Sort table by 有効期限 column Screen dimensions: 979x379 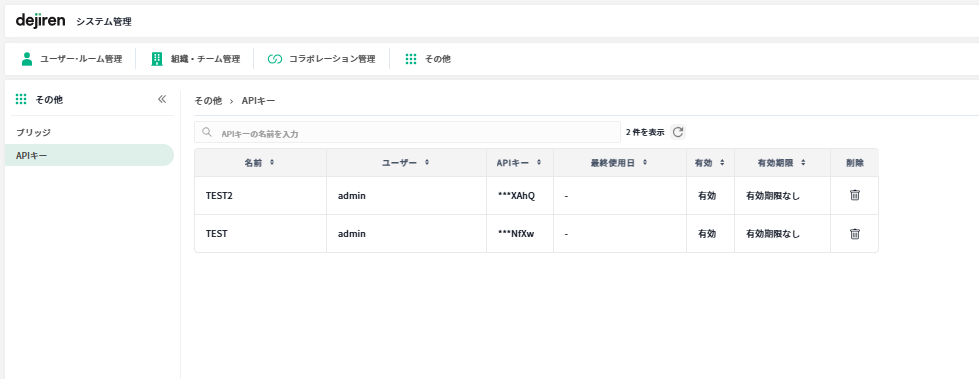pyautogui.click(x=782, y=162)
